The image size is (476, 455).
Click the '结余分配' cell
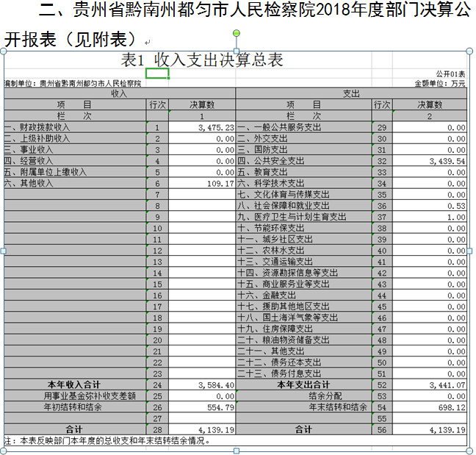(x=303, y=396)
